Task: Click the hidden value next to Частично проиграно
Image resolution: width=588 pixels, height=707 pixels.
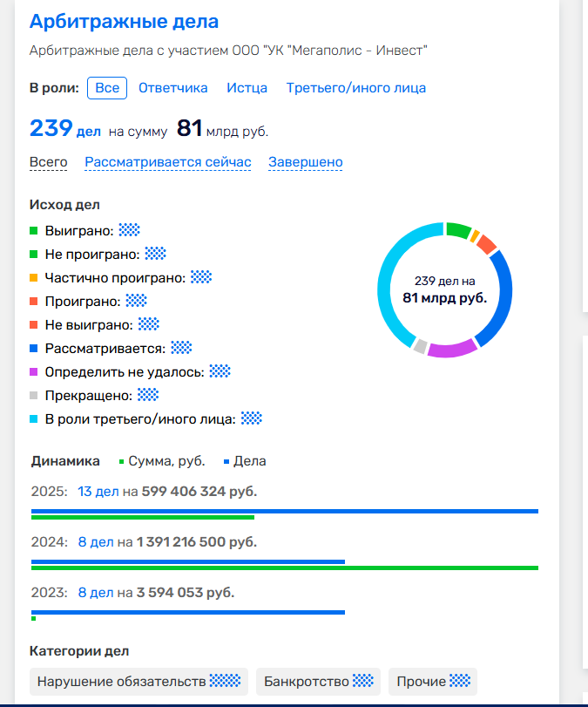Action: pyautogui.click(x=201, y=277)
